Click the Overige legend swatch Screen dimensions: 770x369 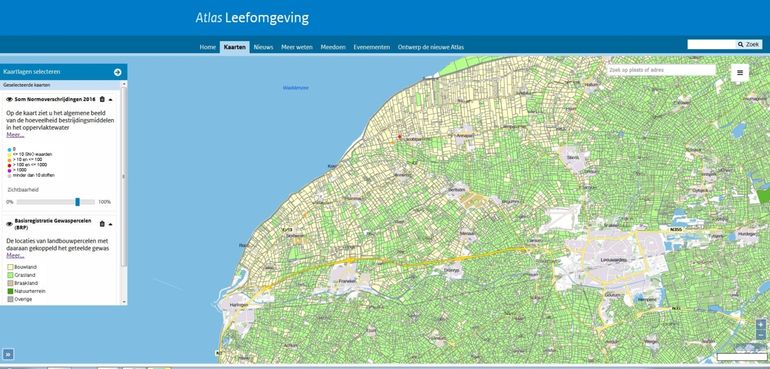[9, 299]
